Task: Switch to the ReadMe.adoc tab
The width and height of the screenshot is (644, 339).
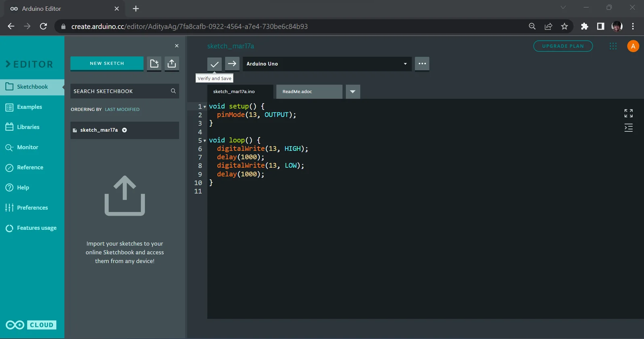Action: tap(309, 92)
